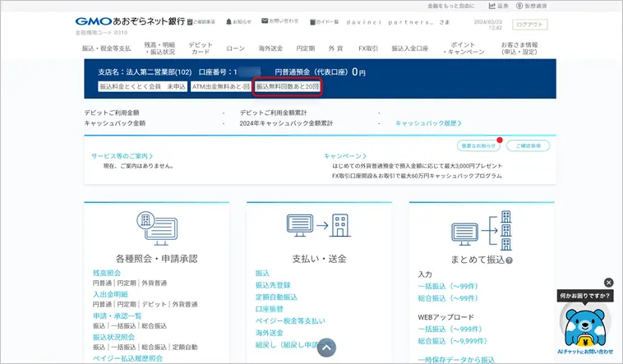
Task: Expand the サービス等のご案内 section
Action: click(122, 155)
